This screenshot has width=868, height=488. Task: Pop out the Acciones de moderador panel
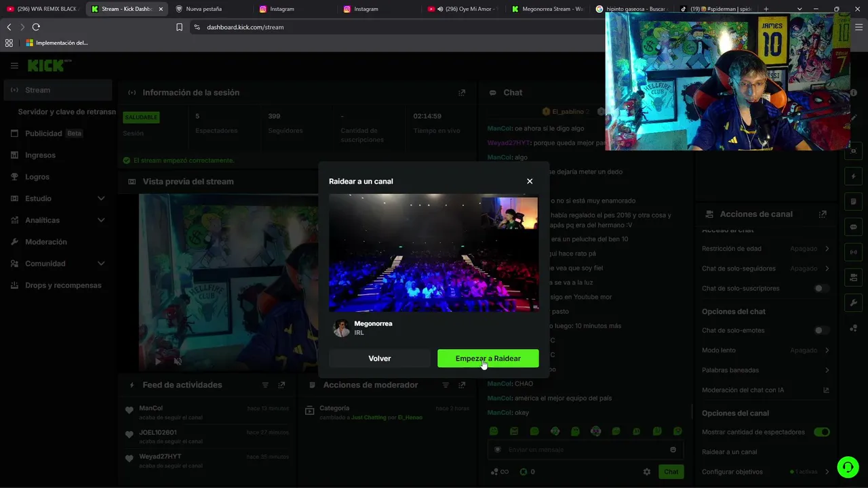[x=462, y=385]
